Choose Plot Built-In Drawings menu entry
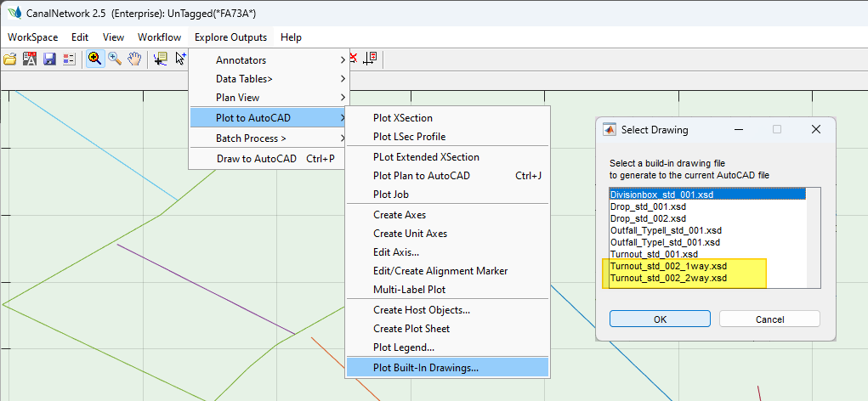Screen dimensions: 868x401 point(426,368)
